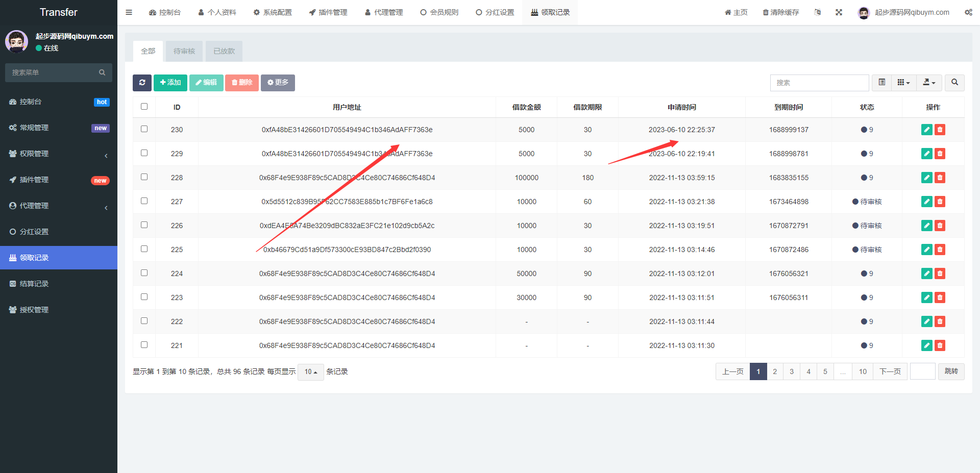Open 系统配置 in the top navigation

point(273,12)
